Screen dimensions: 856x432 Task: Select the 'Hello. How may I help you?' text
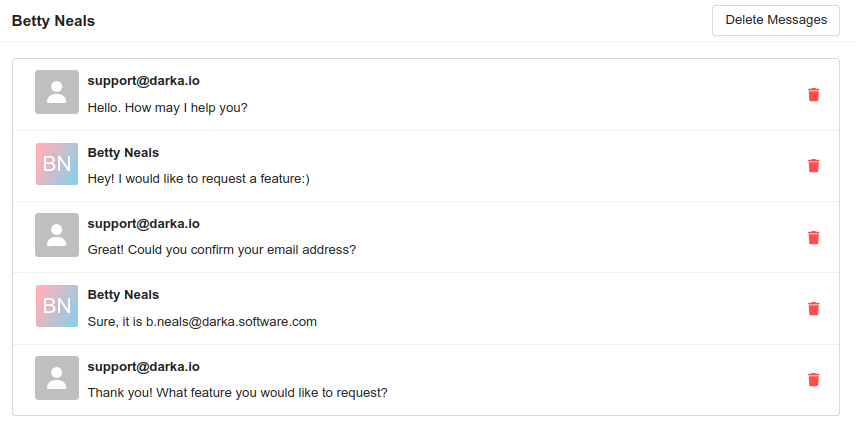(167, 107)
